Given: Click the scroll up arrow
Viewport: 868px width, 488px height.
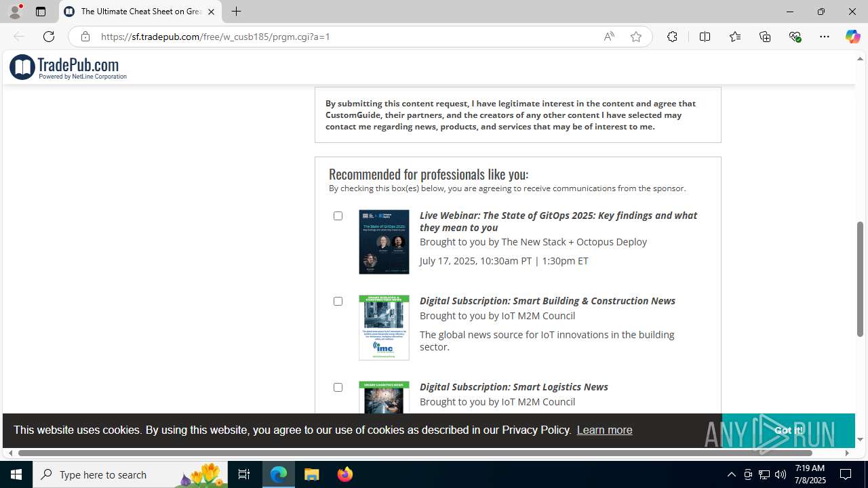Looking at the screenshot, I should point(860,59).
